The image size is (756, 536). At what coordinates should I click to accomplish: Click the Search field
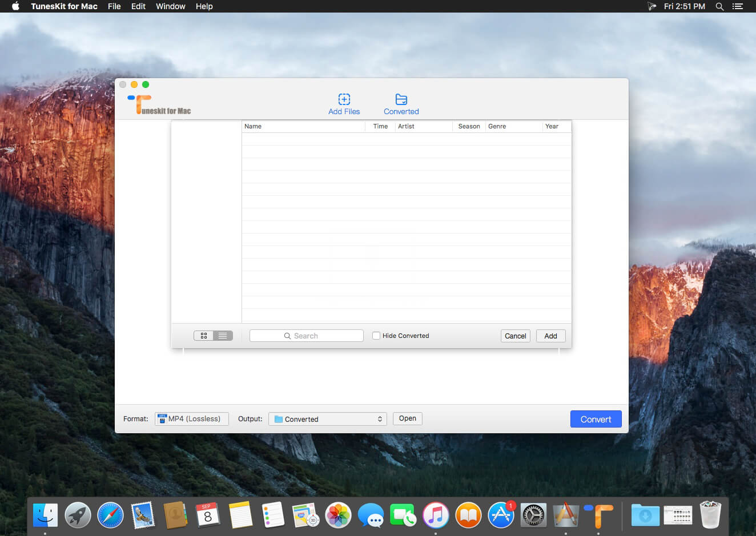307,336
